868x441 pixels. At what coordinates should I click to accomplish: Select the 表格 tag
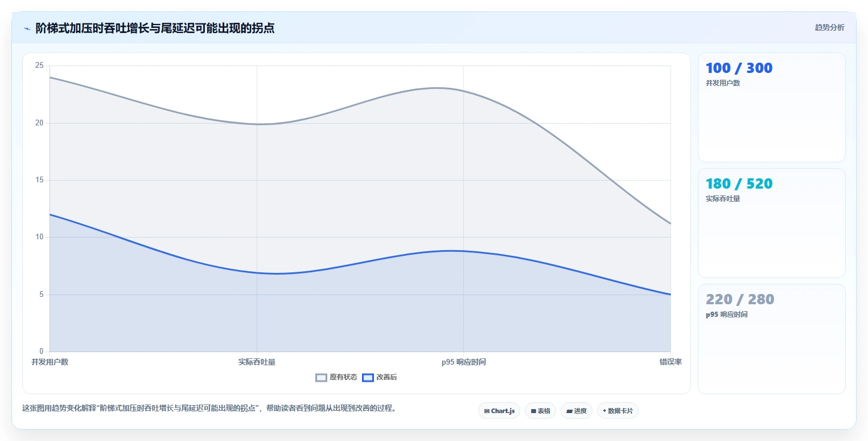click(x=541, y=411)
